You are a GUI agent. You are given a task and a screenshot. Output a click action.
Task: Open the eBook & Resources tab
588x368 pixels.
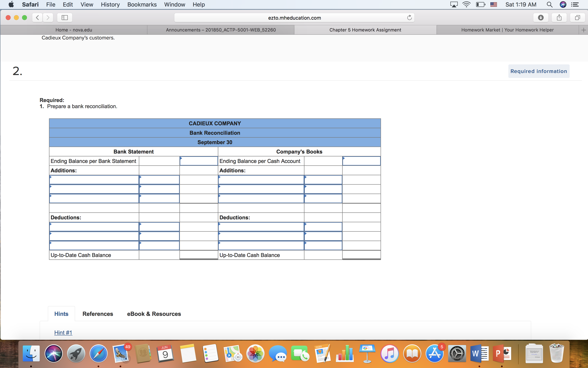tap(154, 314)
